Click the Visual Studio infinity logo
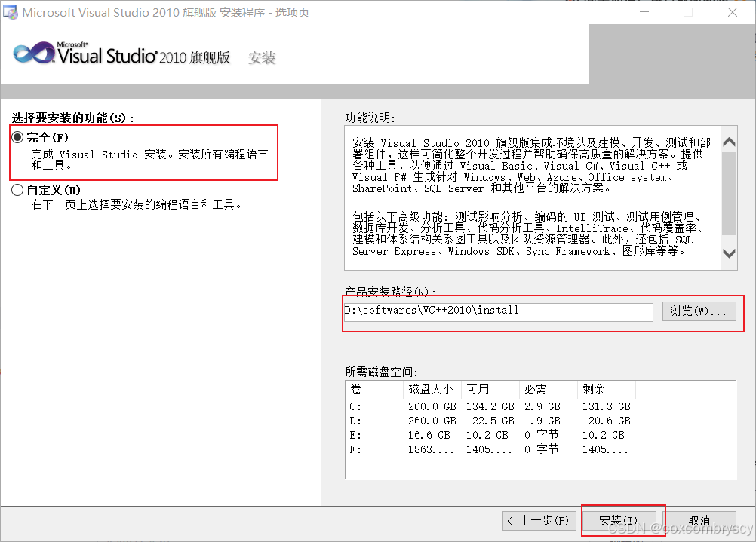Viewport: 756px width, 542px height. [34, 53]
